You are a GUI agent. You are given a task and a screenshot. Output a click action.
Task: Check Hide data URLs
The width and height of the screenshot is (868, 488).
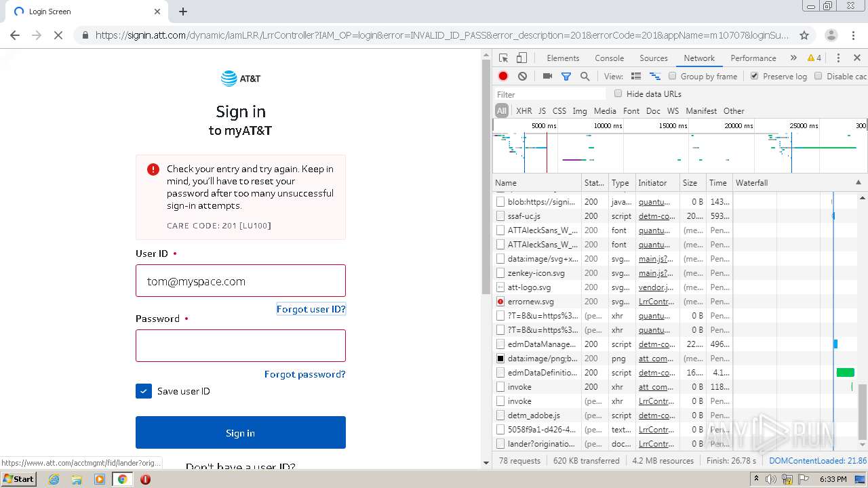click(618, 94)
